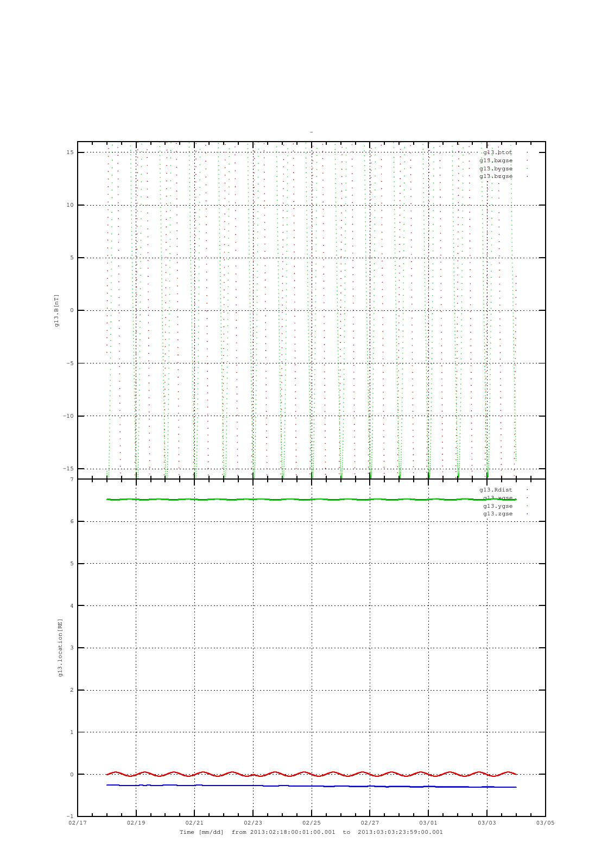Select the 02/19 date tick label
This screenshot has width=614, height=868.
click(136, 823)
